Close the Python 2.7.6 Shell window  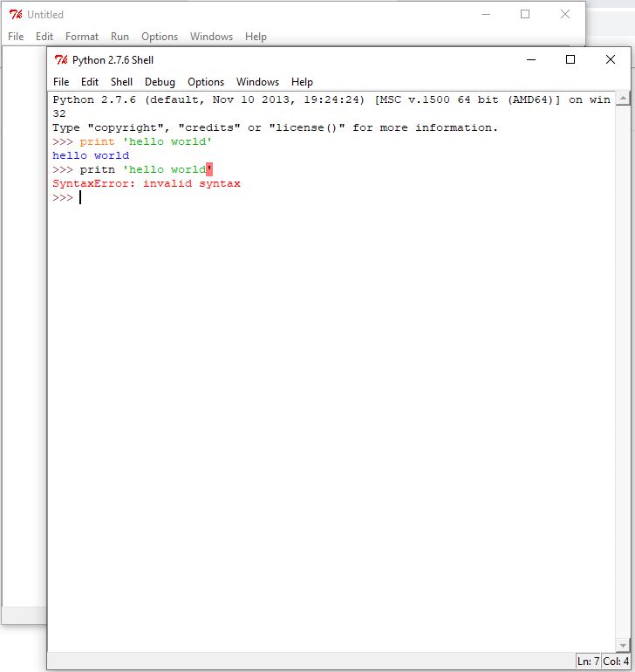[611, 59]
